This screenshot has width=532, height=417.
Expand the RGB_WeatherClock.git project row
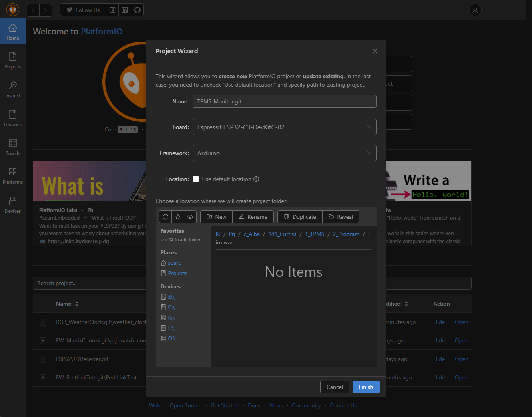point(43,322)
